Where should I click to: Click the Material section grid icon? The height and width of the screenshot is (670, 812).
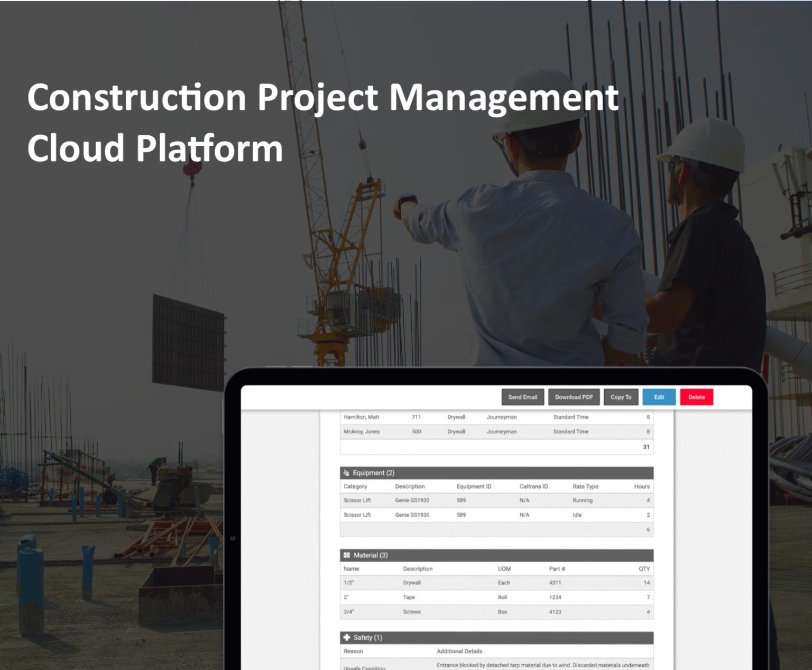(347, 555)
